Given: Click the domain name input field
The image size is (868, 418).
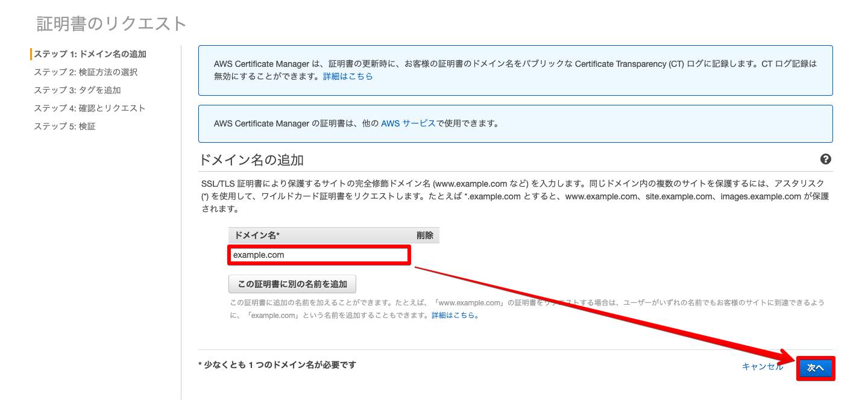Looking at the screenshot, I should pyautogui.click(x=319, y=255).
